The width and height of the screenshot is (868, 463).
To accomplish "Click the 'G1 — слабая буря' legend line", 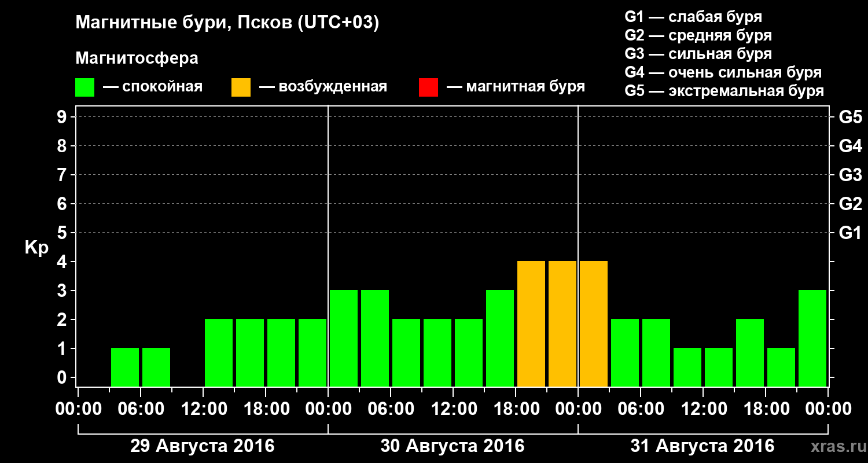I will coord(693,17).
